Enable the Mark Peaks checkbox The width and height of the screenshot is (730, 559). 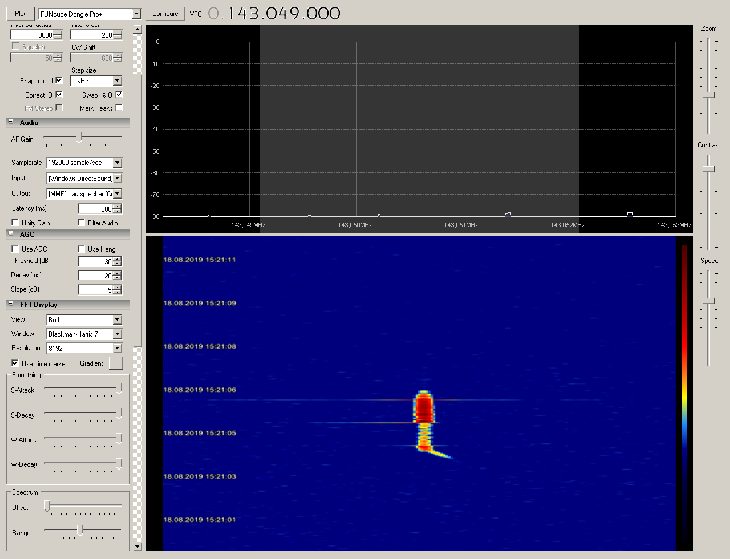(119, 107)
